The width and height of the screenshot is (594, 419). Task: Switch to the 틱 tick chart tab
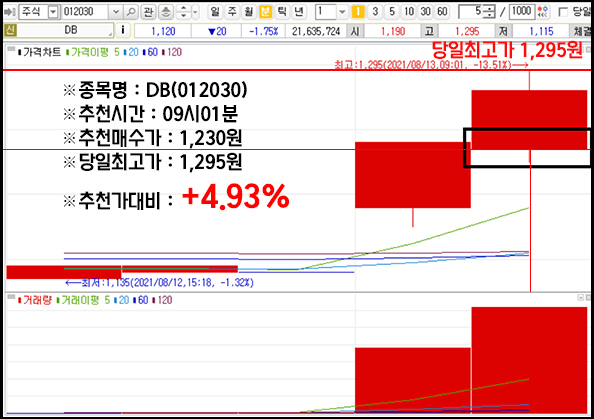281,12
